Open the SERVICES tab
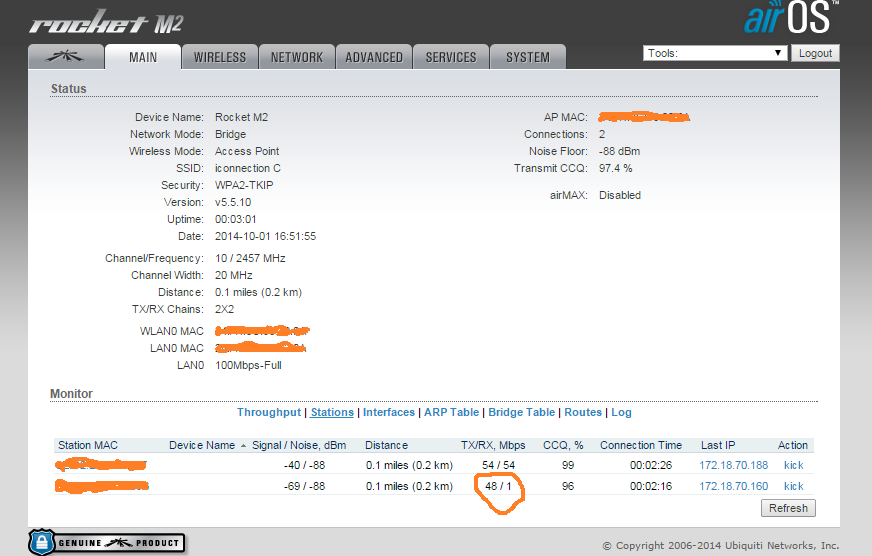The image size is (872, 556). coord(451,57)
